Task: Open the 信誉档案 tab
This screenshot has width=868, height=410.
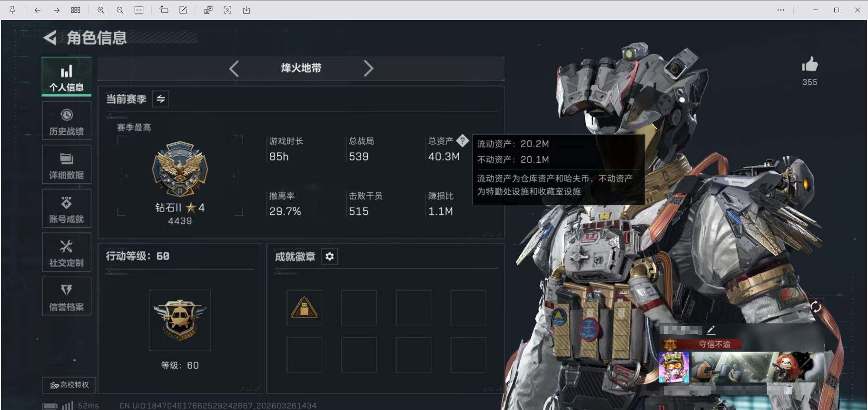Action: 67,296
